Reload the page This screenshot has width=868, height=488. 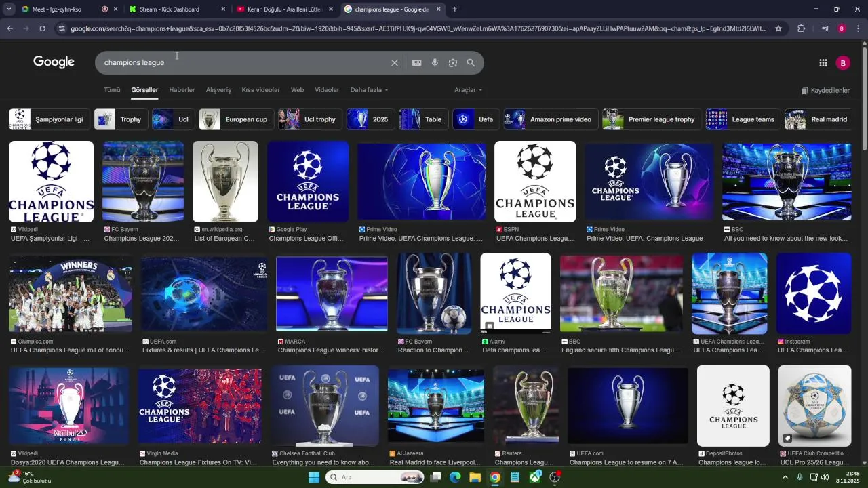point(42,28)
